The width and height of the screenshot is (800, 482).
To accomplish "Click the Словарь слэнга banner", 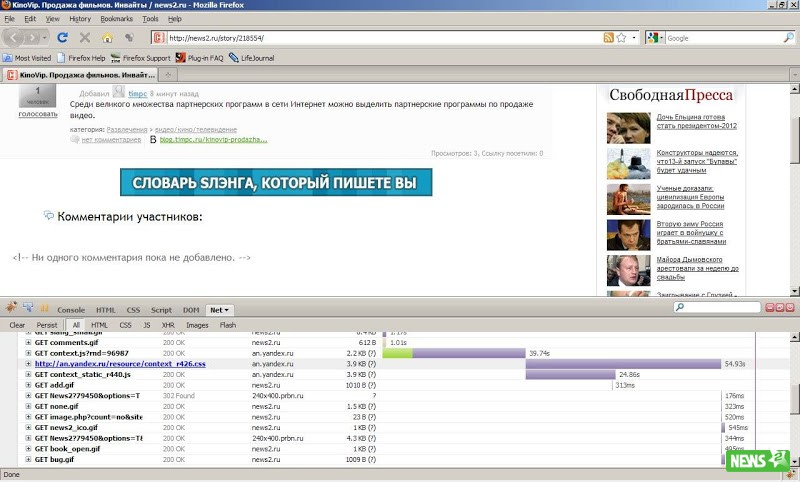I will click(276, 182).
